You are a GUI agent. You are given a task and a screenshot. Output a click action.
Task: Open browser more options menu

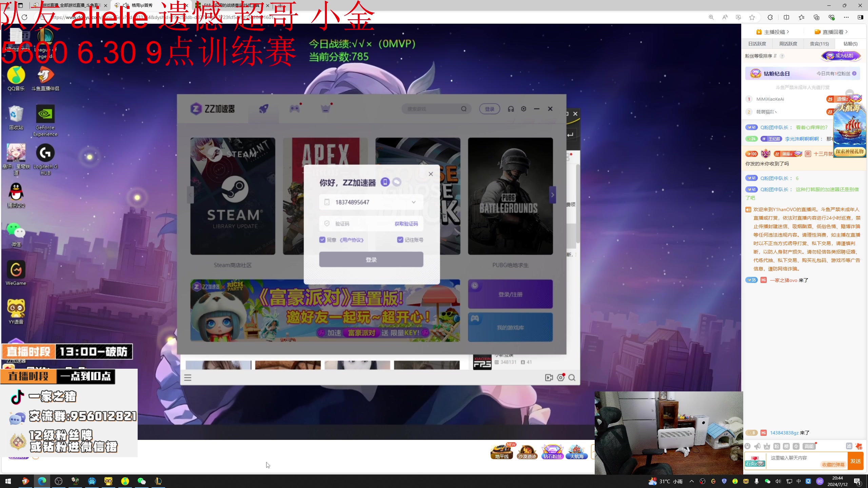[x=846, y=17]
